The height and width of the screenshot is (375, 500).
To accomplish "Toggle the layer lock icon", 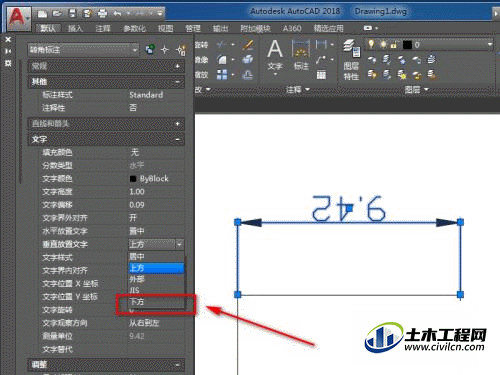I will coord(394,44).
